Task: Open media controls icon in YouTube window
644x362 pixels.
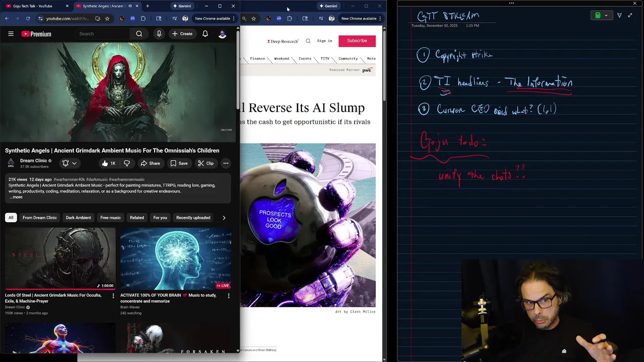Action: (x=175, y=19)
